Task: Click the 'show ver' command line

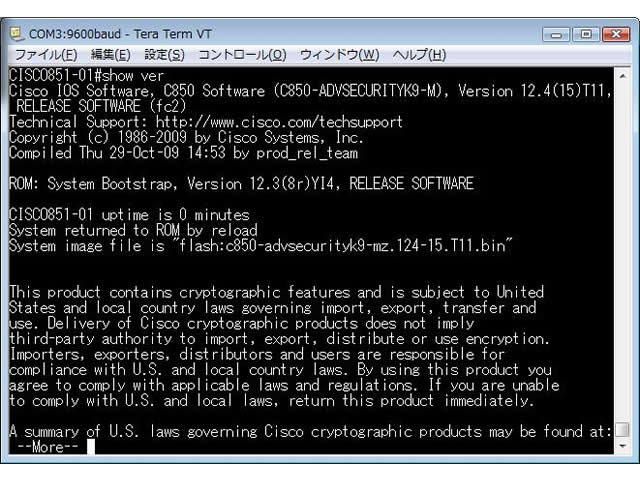Action: click(87, 76)
